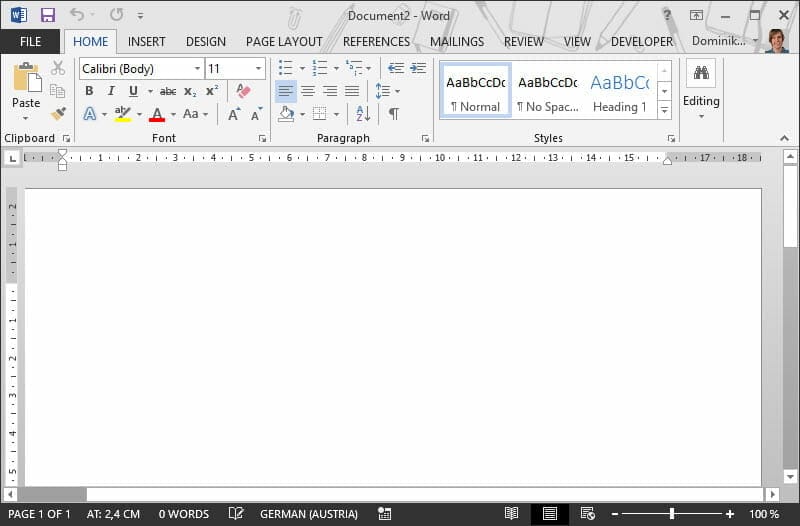Select the bullet list icon
800x526 pixels.
[286, 68]
